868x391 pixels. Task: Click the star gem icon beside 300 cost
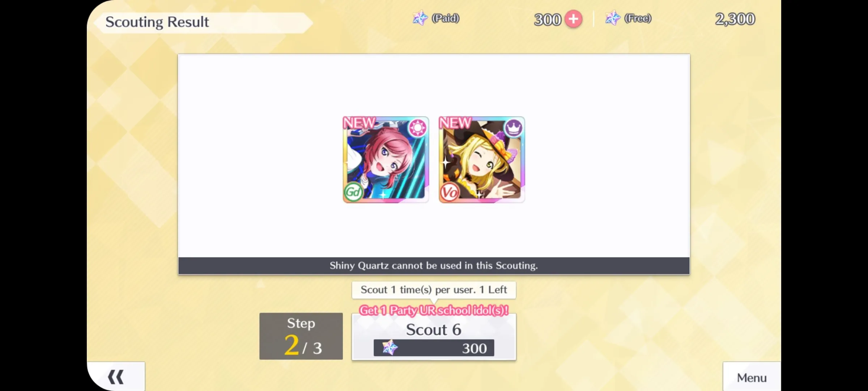tap(390, 348)
